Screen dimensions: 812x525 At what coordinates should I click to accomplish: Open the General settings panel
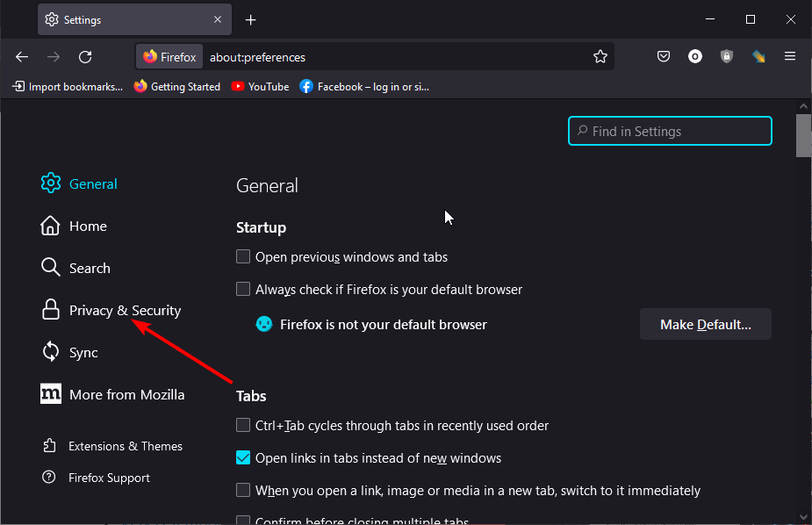click(93, 183)
